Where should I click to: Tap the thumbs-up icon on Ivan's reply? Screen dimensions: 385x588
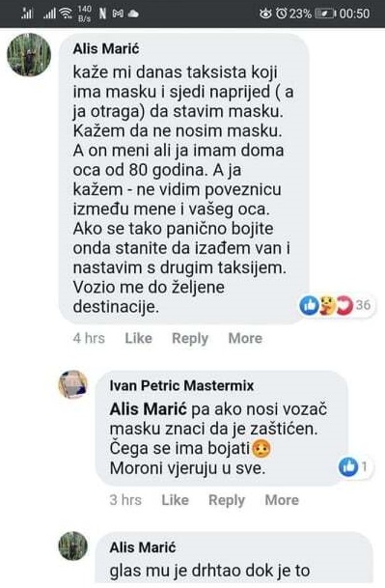[x=348, y=467]
